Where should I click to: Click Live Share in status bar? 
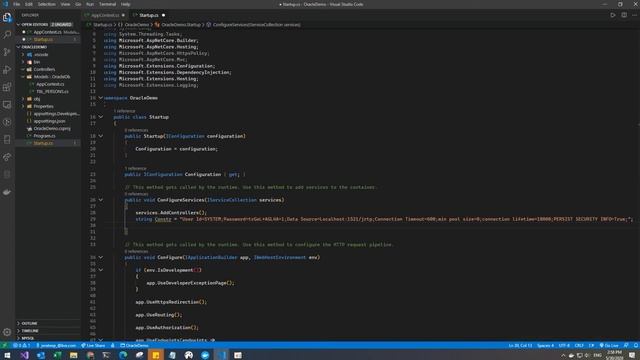pyautogui.click(x=93, y=345)
